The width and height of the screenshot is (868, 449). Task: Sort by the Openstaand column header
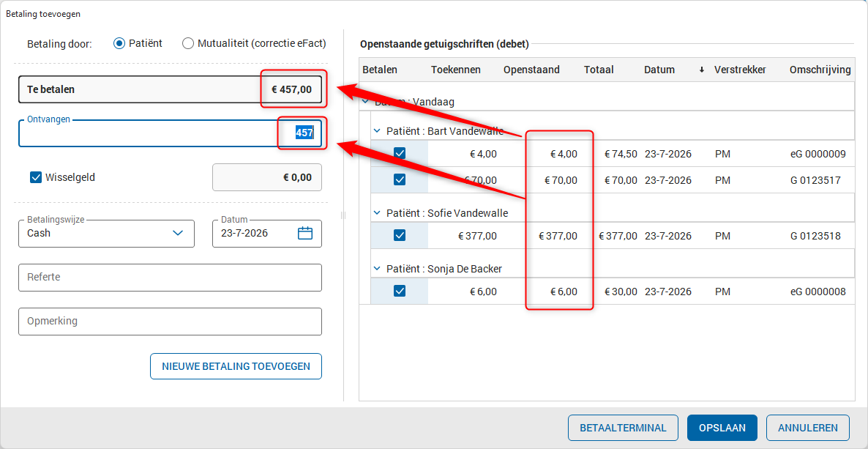[x=531, y=70]
